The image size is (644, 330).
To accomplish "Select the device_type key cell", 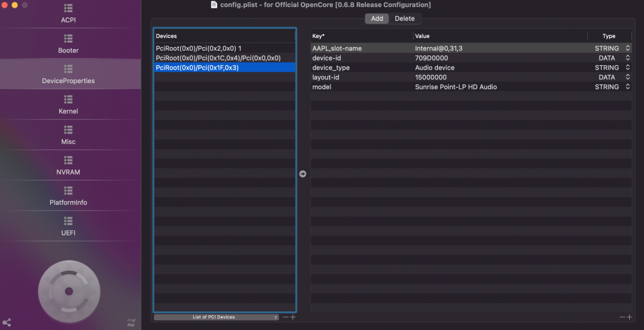I will 330,68.
